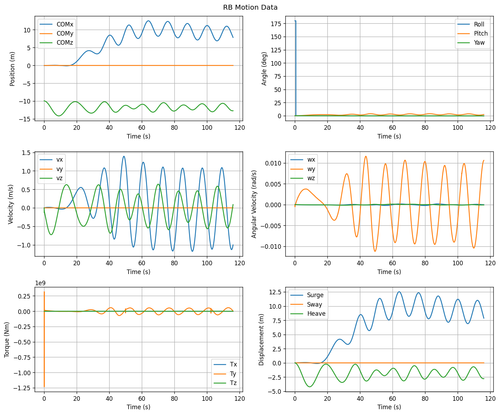500x415 pixels.
Task: Click the "1.5" tick on the velocity axis
Action: [26, 153]
